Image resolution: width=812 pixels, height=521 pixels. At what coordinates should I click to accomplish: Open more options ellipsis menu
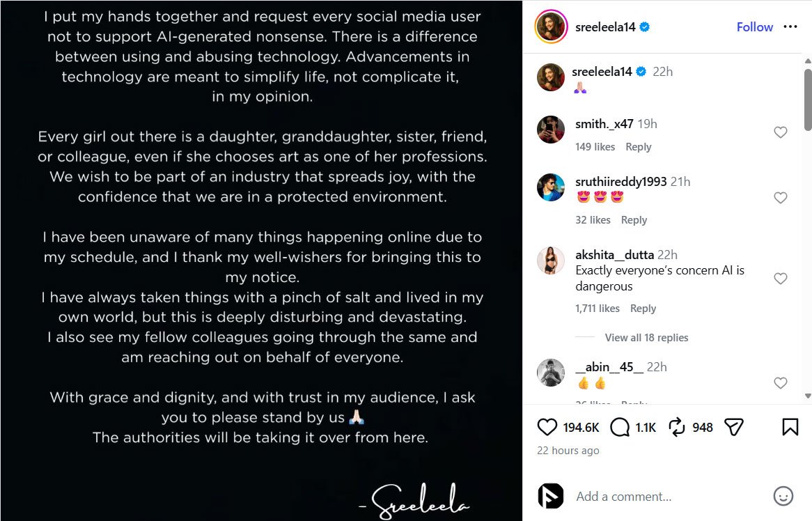(790, 26)
